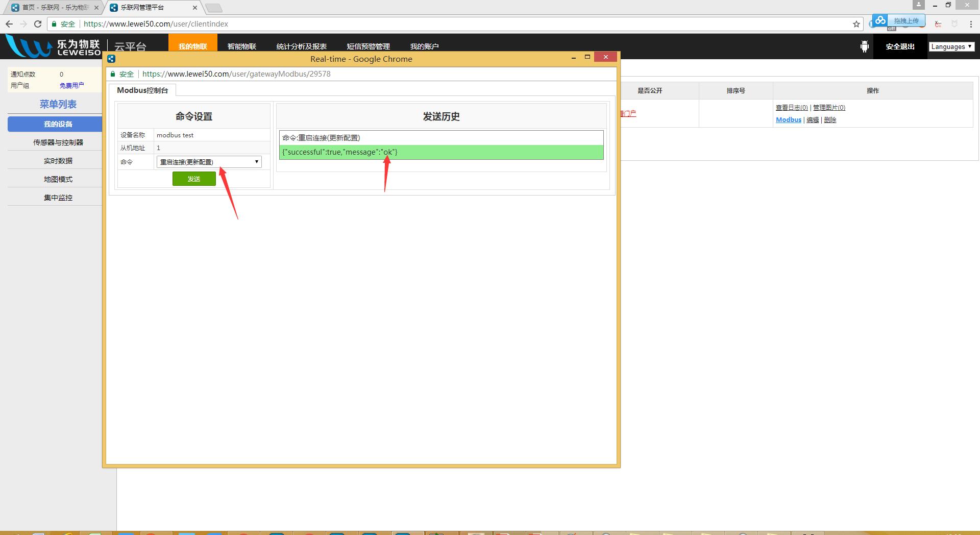Click the red X-C extension icon
Screen dimensions: 980x535
[x=938, y=24]
